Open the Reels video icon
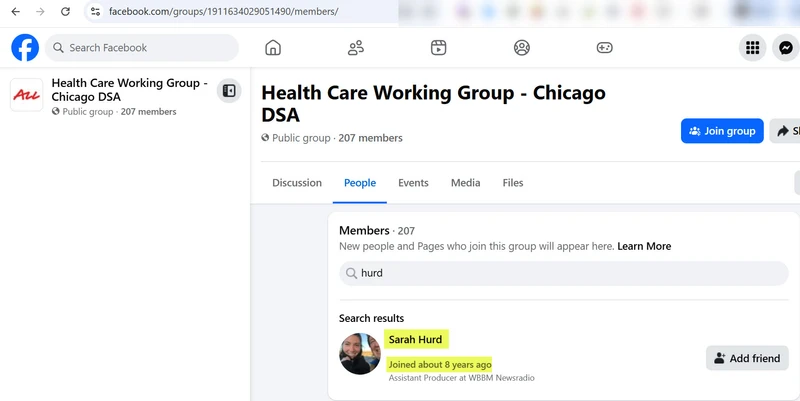 pyautogui.click(x=438, y=48)
